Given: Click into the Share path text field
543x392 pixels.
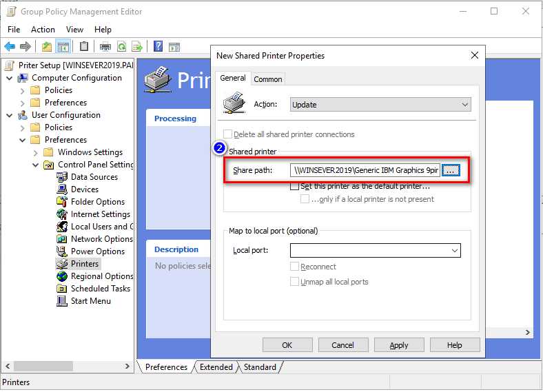Looking at the screenshot, I should (x=365, y=171).
